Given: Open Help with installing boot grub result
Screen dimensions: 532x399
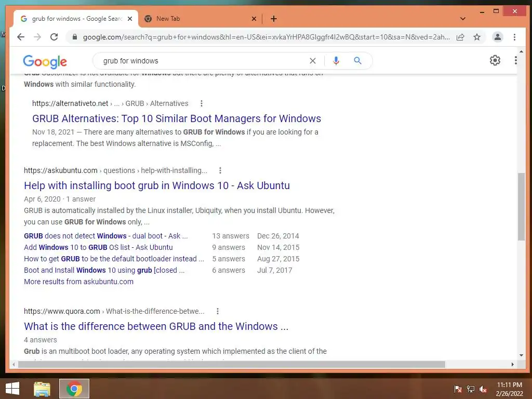Looking at the screenshot, I should pyautogui.click(x=157, y=185).
